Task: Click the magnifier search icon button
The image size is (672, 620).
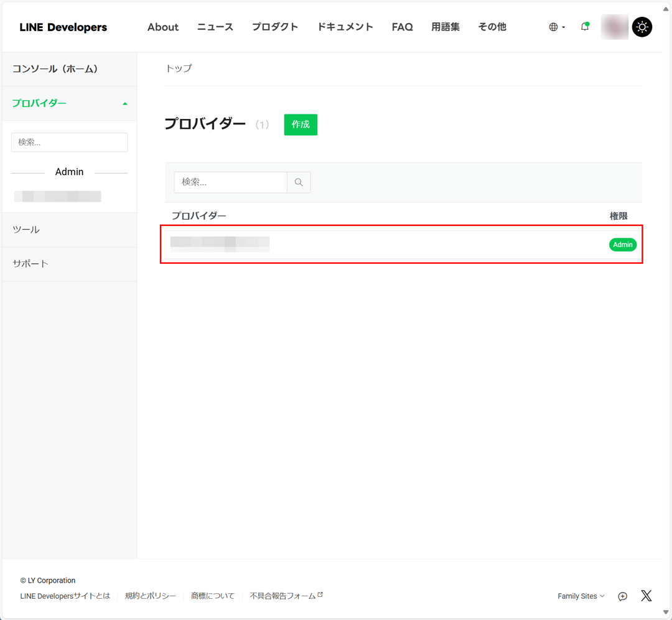Action: (x=299, y=182)
